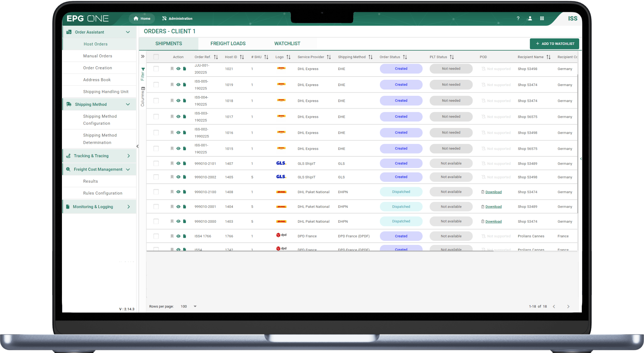Image resolution: width=644 pixels, height=353 pixels.
Task: Click Add to Watchlist button
Action: 554,44
